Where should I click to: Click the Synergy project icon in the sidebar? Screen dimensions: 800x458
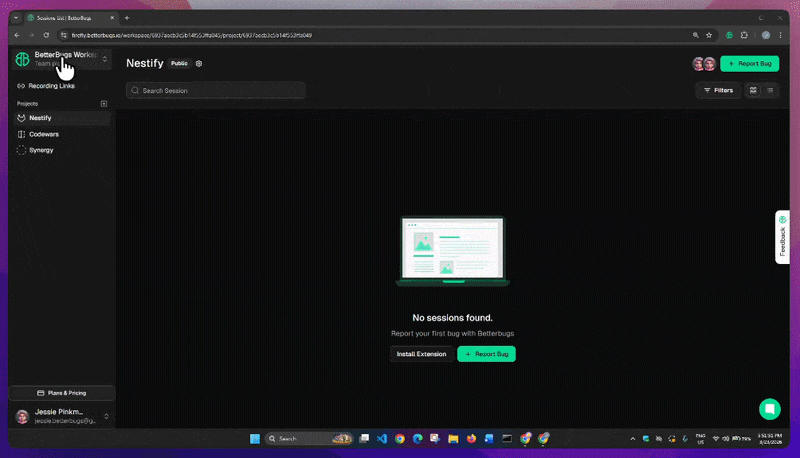pyautogui.click(x=21, y=150)
